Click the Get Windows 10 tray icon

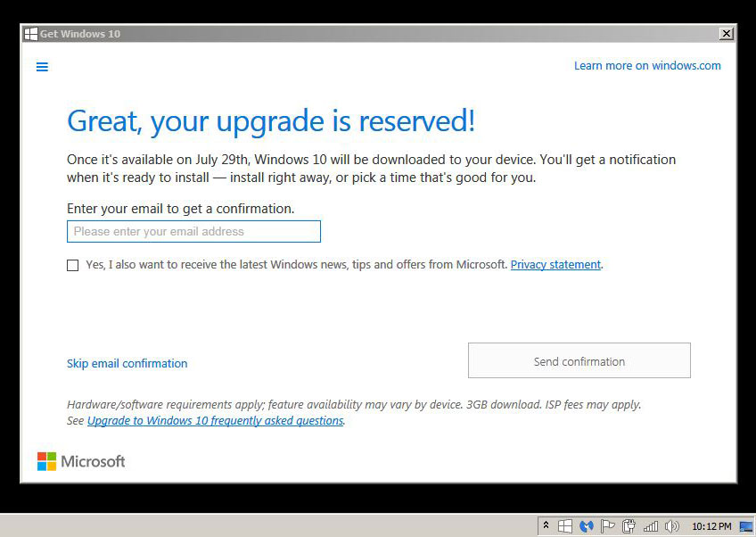click(565, 526)
